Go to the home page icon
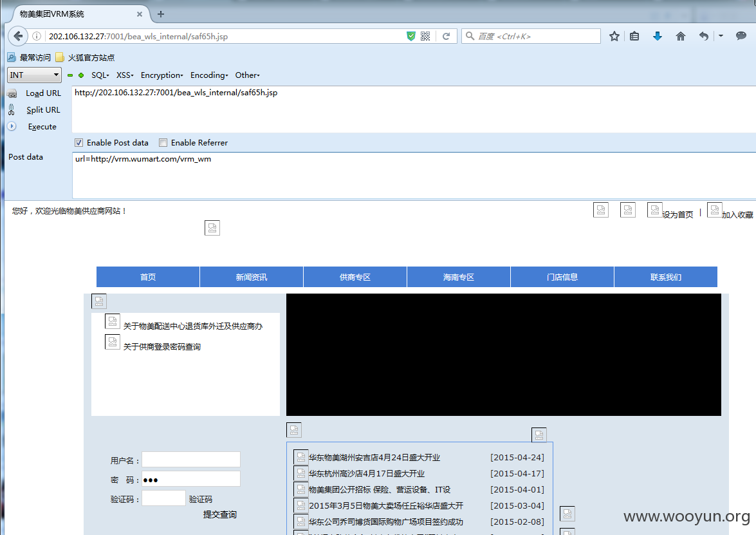 pos(680,36)
